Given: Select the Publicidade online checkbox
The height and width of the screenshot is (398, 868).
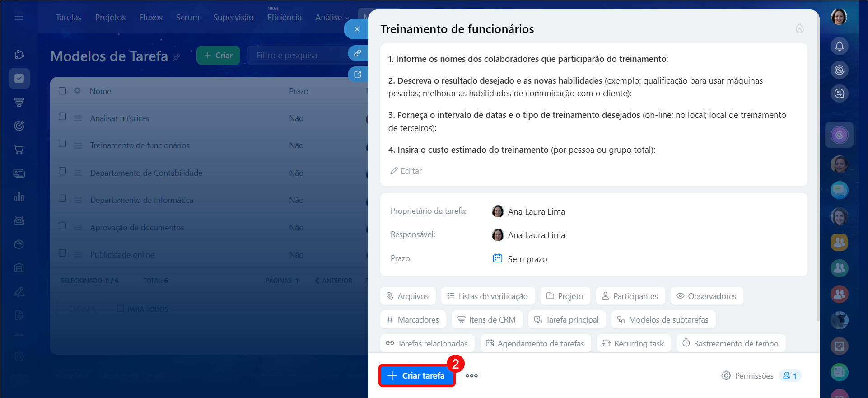Looking at the screenshot, I should pyautogui.click(x=63, y=253).
